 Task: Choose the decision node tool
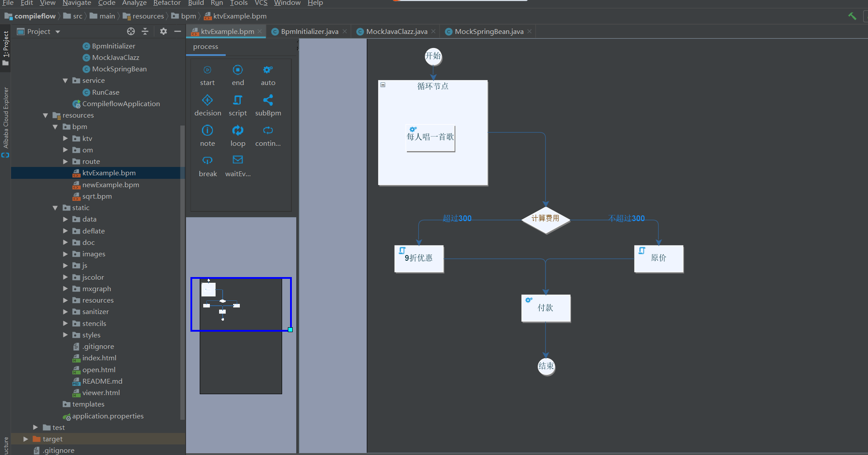click(x=207, y=105)
